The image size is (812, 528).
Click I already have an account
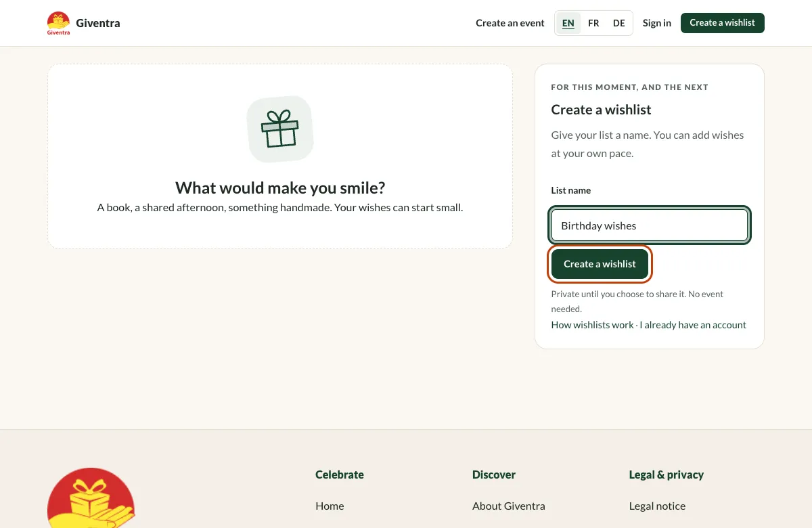click(x=693, y=325)
